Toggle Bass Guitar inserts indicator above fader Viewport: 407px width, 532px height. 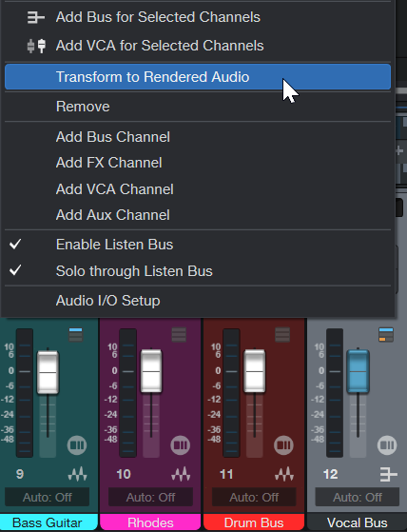coord(75,335)
